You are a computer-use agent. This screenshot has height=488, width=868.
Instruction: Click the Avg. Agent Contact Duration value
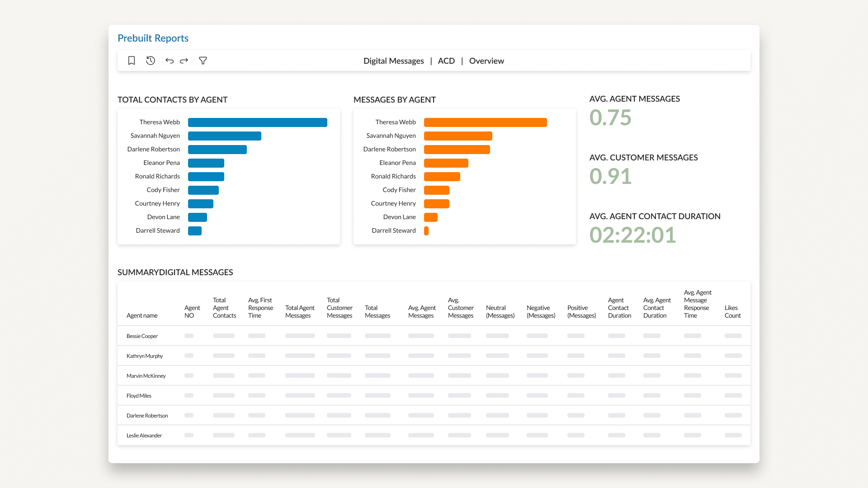(632, 235)
